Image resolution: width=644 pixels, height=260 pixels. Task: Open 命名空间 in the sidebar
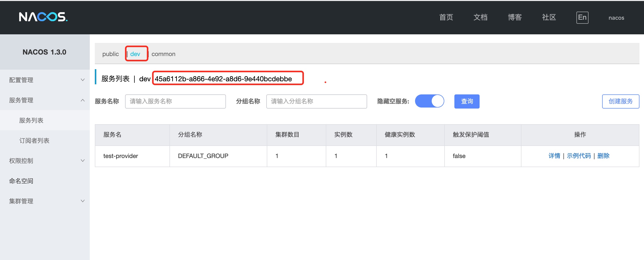[x=45, y=181]
